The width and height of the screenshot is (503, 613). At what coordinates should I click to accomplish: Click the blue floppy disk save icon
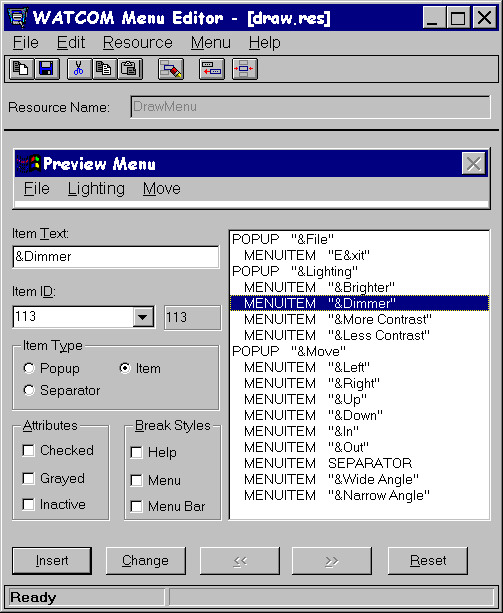click(x=47, y=69)
